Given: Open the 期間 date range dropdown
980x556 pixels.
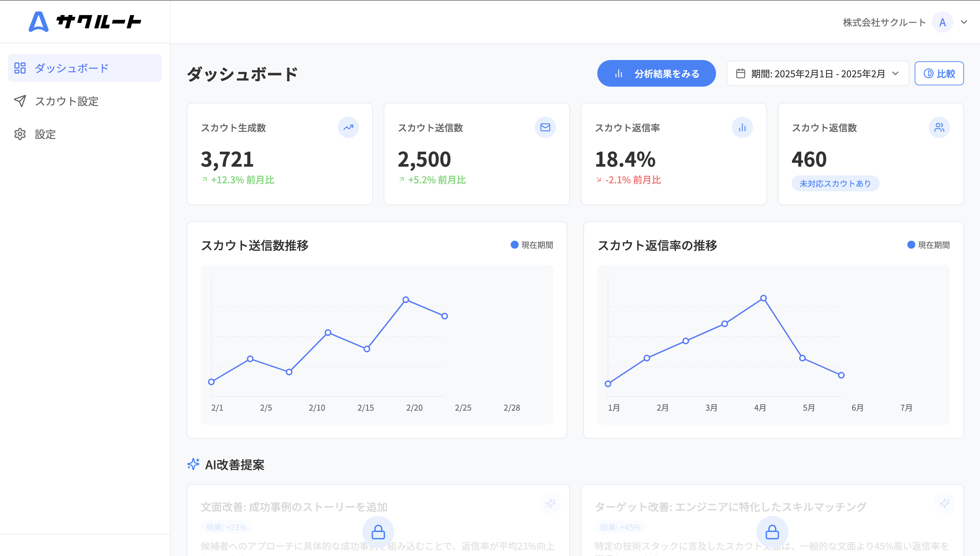Looking at the screenshot, I should [x=817, y=73].
